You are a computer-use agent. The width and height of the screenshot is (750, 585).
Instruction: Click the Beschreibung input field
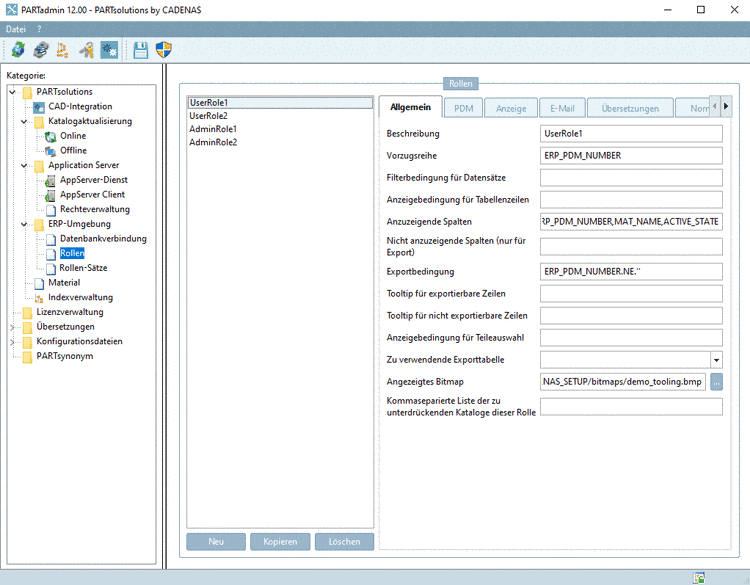pyautogui.click(x=631, y=133)
